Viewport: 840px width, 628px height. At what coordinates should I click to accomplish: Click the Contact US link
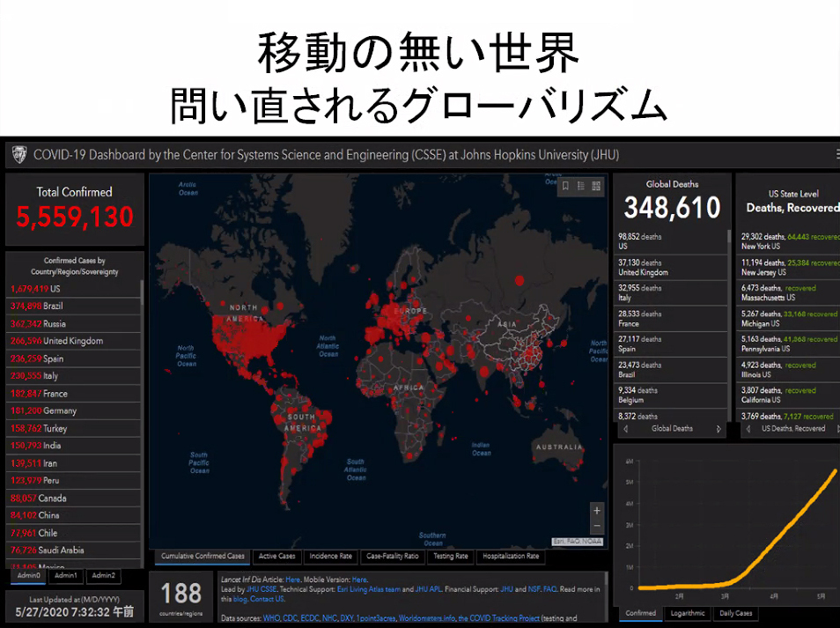pos(267,599)
